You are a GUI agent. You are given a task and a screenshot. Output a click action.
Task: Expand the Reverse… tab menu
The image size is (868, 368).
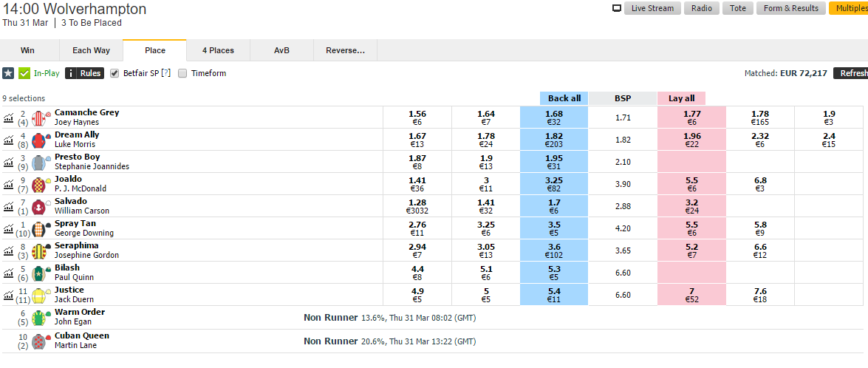(x=346, y=50)
